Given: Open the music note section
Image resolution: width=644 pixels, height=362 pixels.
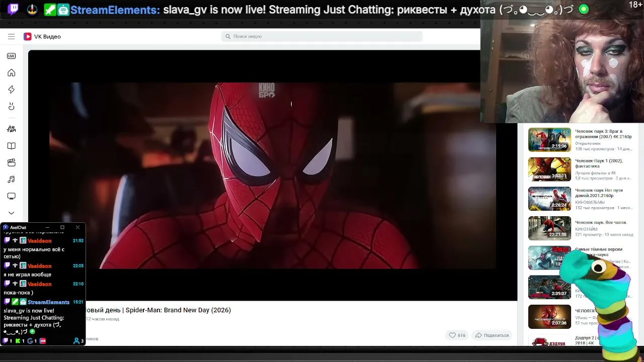Looking at the screenshot, I should tap(11, 179).
